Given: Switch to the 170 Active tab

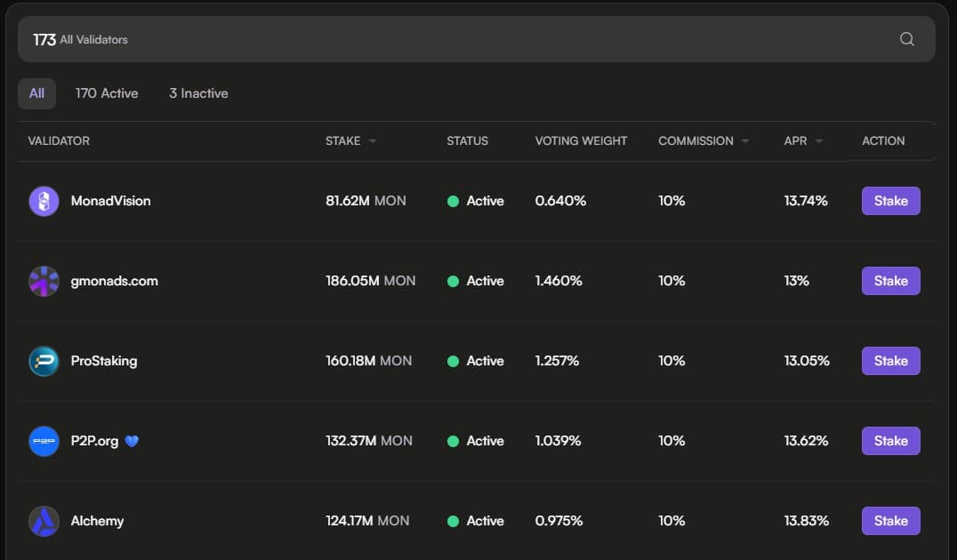Looking at the screenshot, I should click(107, 93).
